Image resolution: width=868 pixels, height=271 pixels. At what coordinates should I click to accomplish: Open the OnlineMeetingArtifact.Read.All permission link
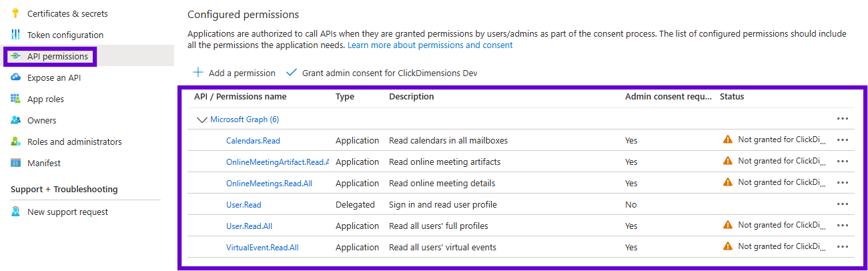[x=278, y=162]
